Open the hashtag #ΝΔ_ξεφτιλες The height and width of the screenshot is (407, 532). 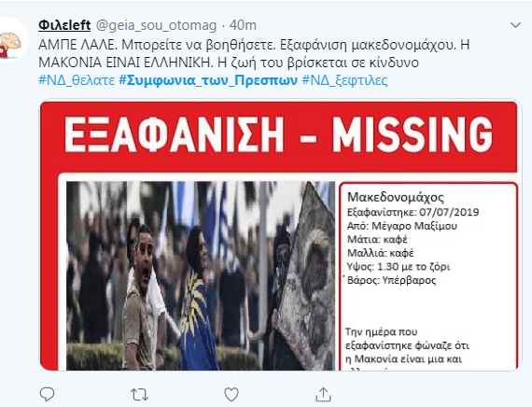[344, 81]
